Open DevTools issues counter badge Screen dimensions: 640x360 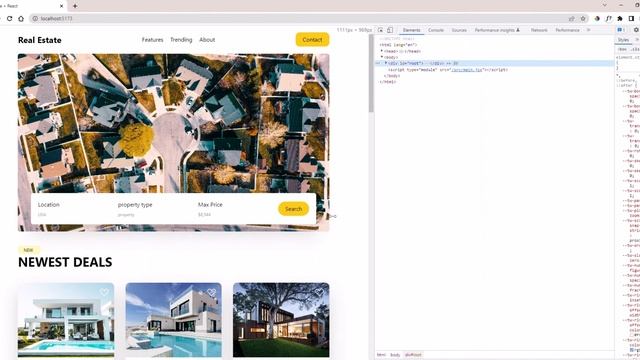621,30
